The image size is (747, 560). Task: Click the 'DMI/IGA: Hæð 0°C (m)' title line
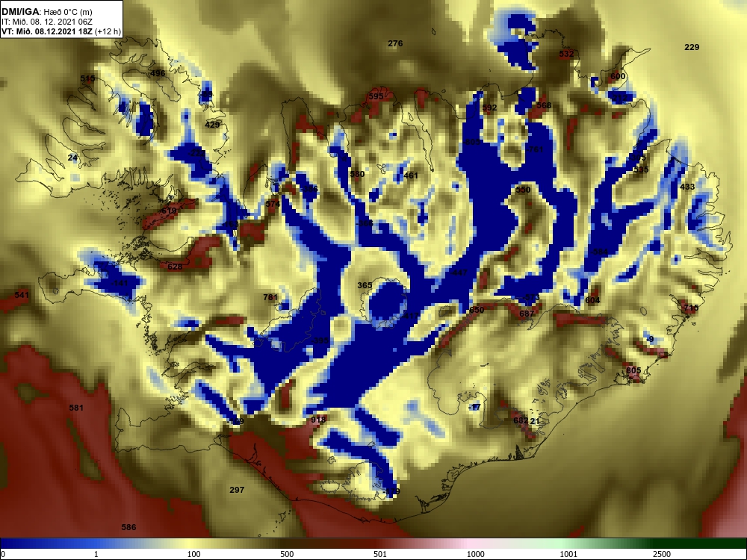click(47, 12)
